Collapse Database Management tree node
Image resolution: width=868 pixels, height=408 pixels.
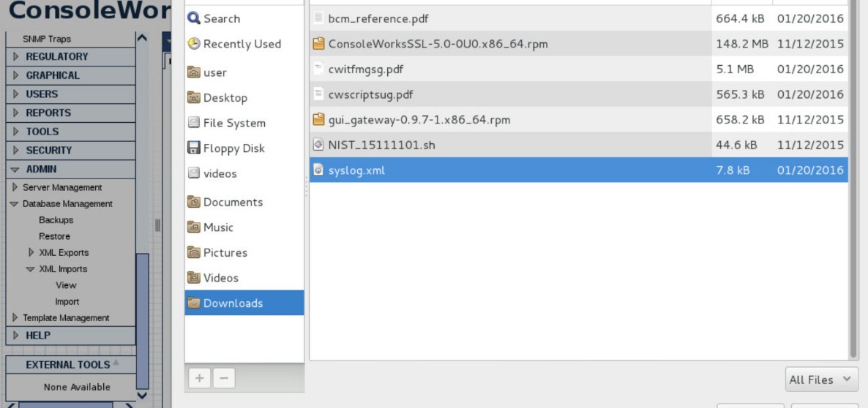15,204
